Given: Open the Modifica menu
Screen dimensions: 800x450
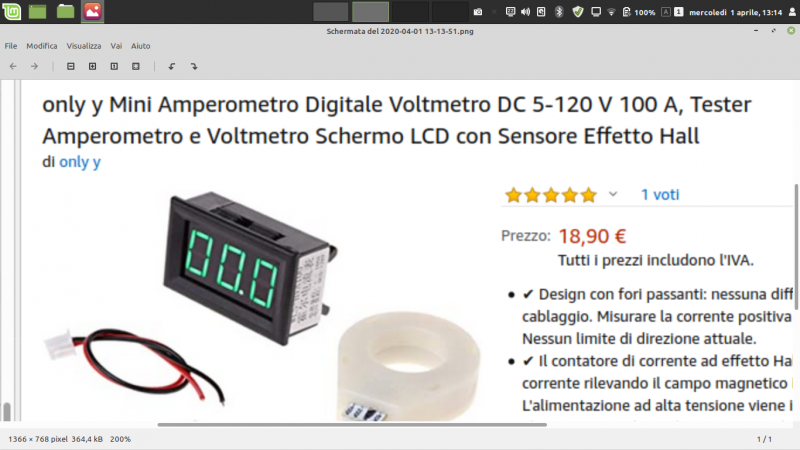Looking at the screenshot, I should pos(42,46).
